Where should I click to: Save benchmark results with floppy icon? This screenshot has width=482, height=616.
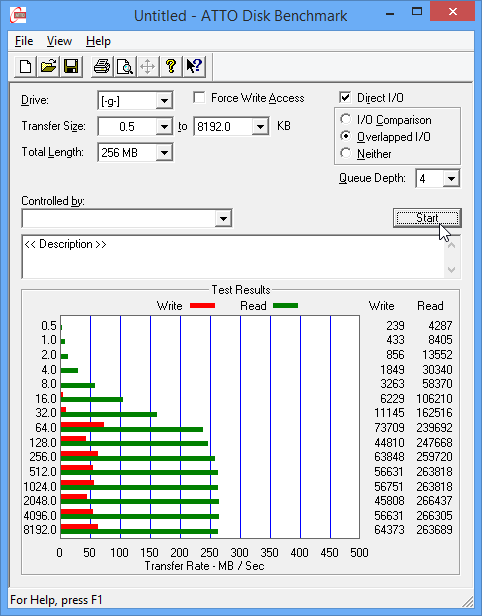click(71, 66)
